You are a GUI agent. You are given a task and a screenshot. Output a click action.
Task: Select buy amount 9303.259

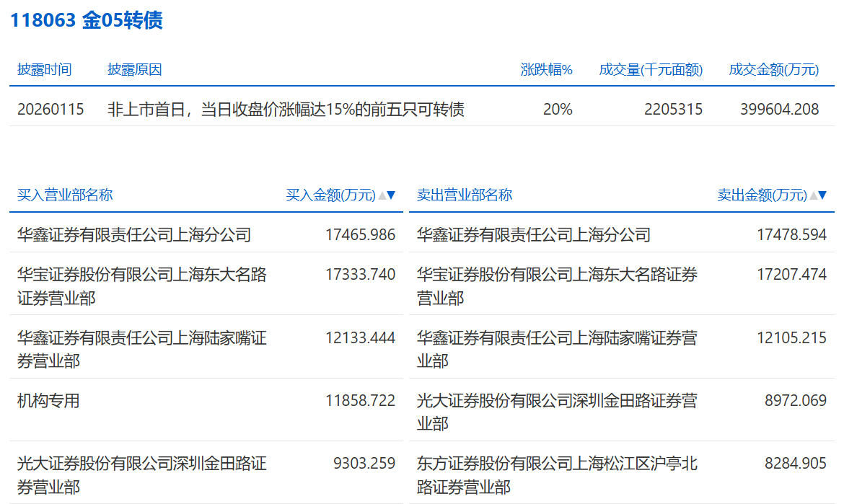point(364,464)
